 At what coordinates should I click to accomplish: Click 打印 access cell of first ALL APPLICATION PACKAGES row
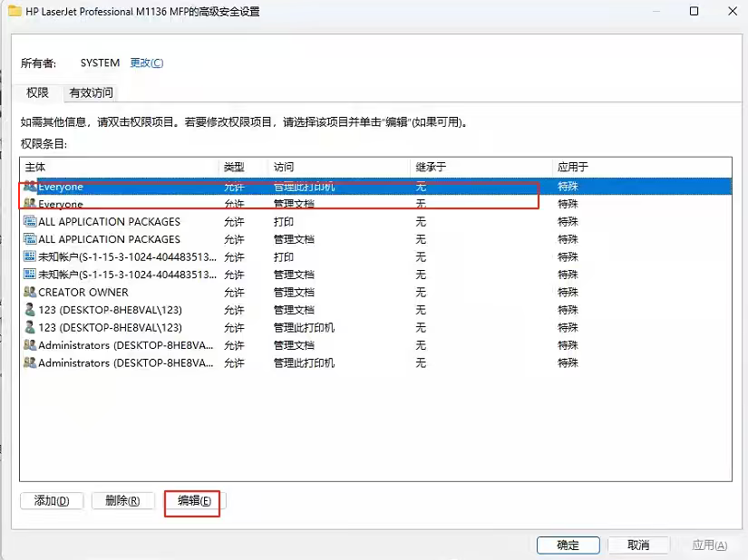tap(284, 221)
